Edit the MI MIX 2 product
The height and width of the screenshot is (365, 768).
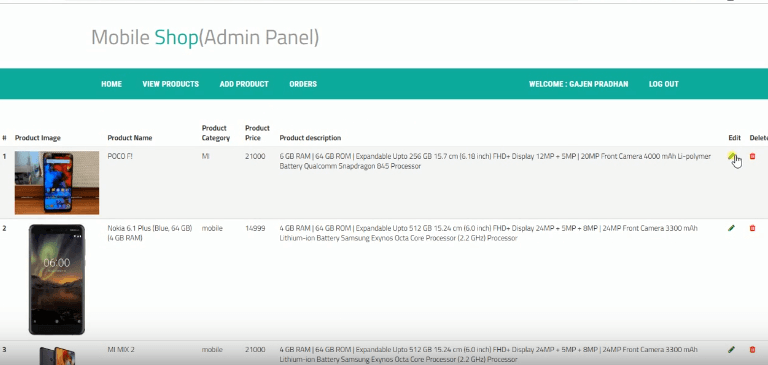pos(732,350)
